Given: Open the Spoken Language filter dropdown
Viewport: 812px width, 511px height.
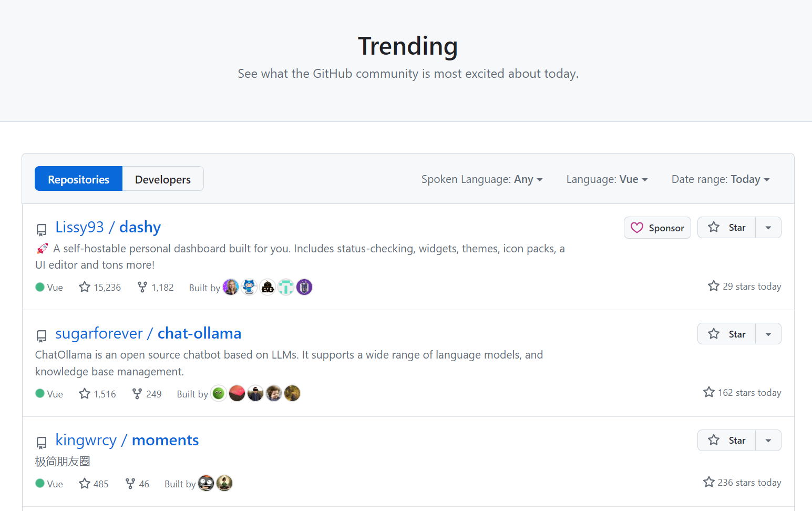Looking at the screenshot, I should click(481, 179).
